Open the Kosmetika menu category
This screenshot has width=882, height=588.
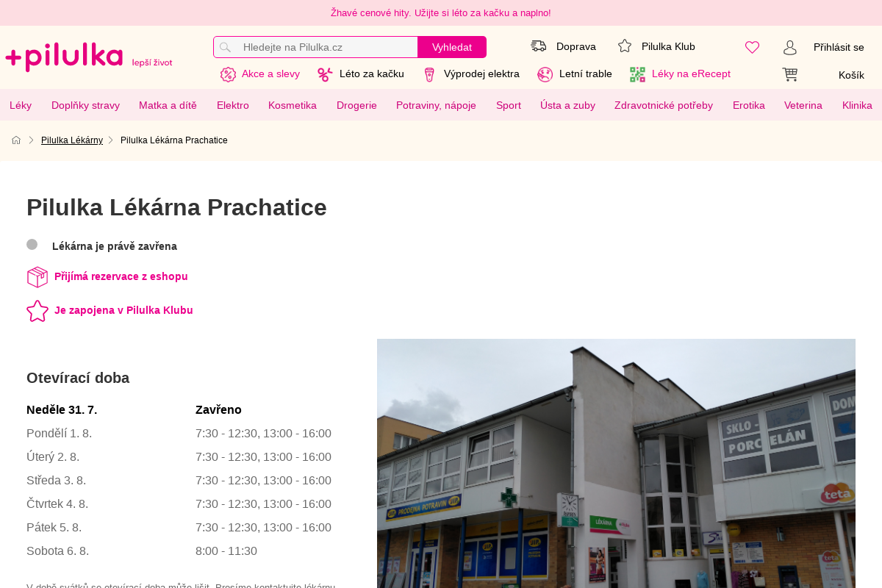(x=293, y=105)
